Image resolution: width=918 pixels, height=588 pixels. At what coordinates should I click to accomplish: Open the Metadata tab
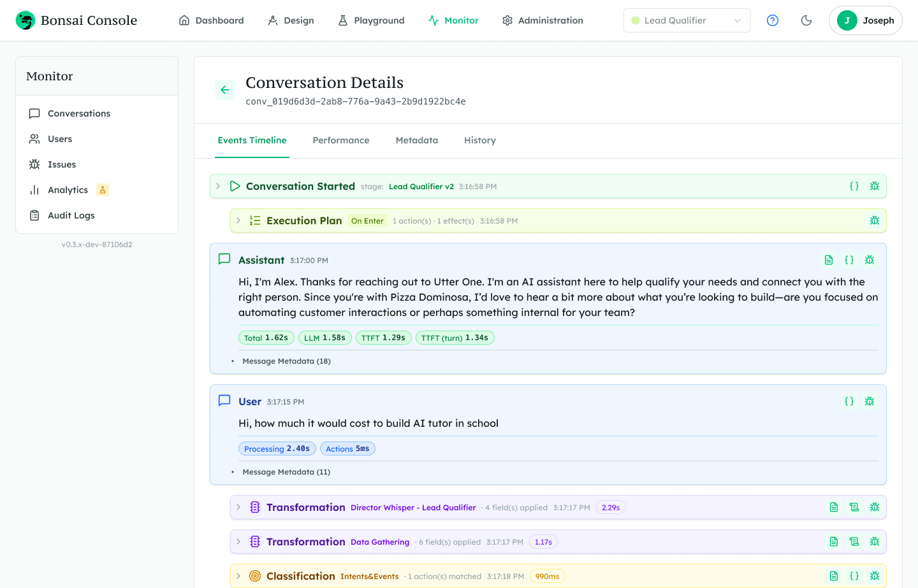416,140
